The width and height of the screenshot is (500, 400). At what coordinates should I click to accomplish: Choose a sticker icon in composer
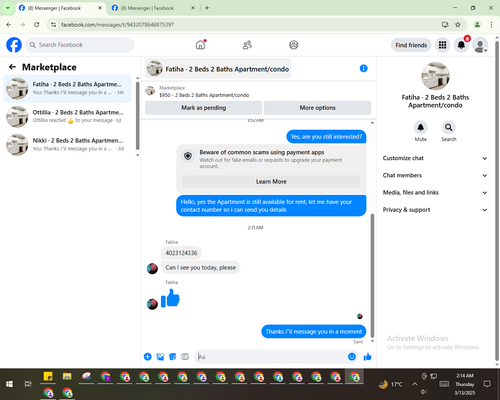click(x=173, y=357)
